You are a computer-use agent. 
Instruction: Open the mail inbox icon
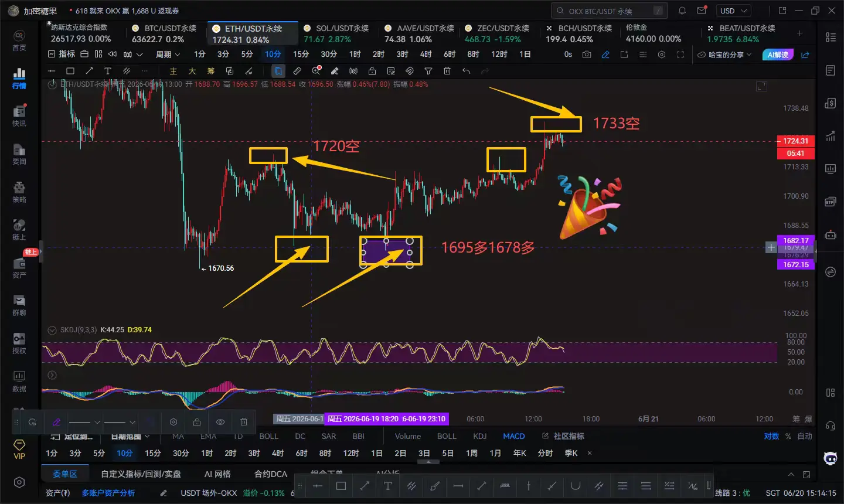(702, 11)
